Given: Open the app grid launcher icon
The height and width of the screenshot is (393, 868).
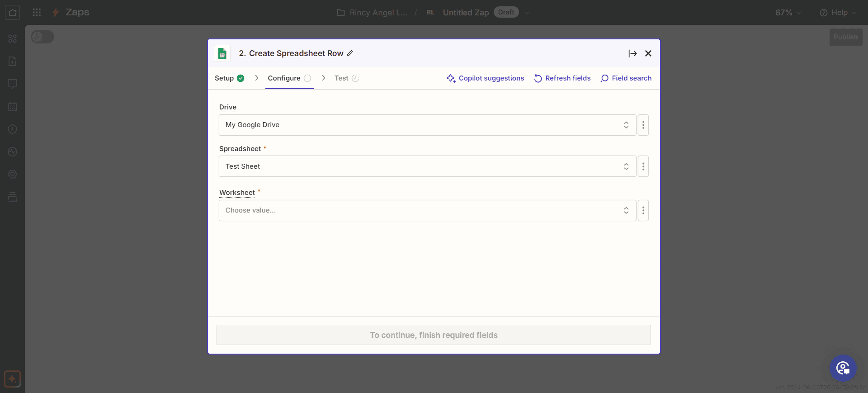Looking at the screenshot, I should pos(37,12).
